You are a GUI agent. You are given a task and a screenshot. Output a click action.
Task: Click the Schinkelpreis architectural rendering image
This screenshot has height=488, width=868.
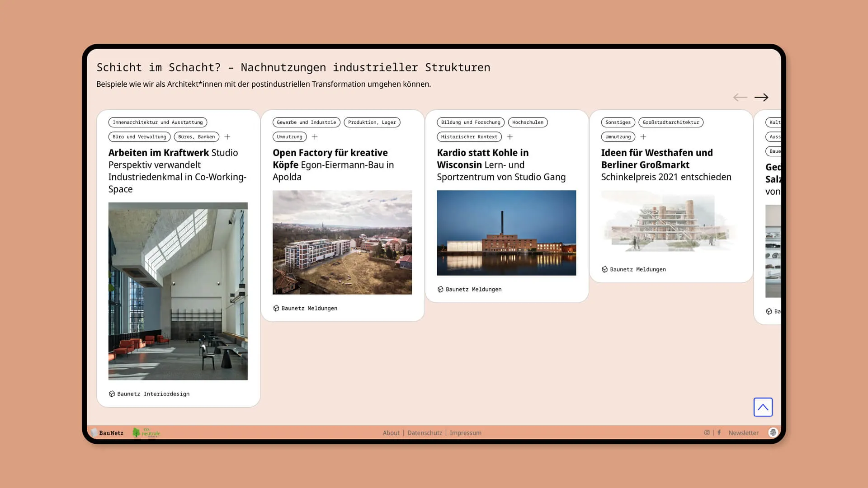click(x=671, y=223)
